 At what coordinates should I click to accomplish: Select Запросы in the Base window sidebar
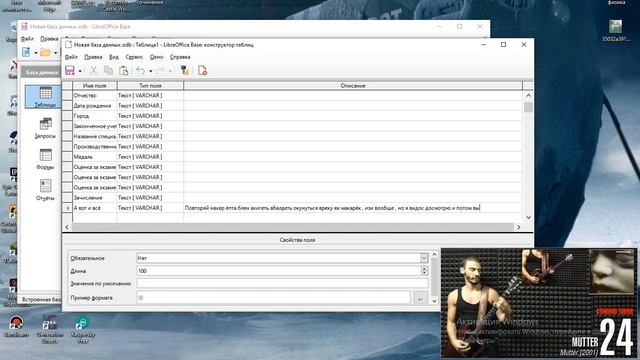[x=45, y=128]
